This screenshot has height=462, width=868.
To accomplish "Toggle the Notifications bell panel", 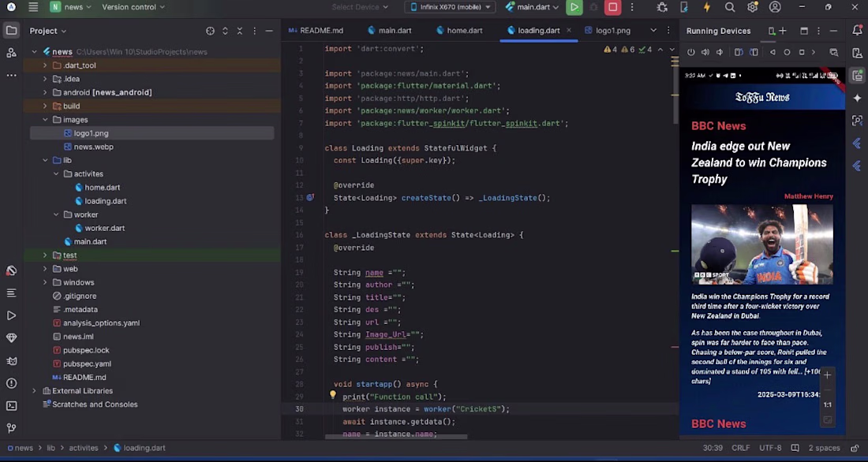I will pos(857,31).
